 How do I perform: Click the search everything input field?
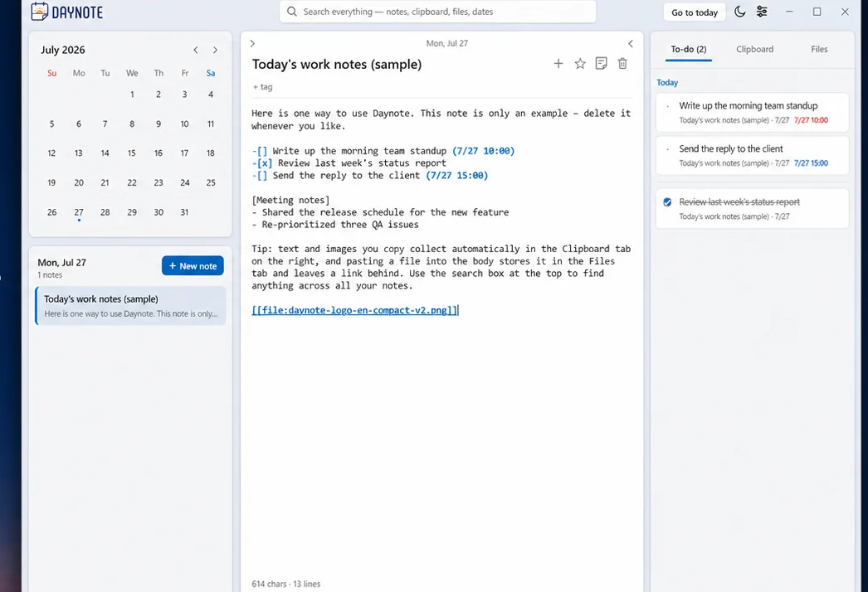[x=437, y=12]
